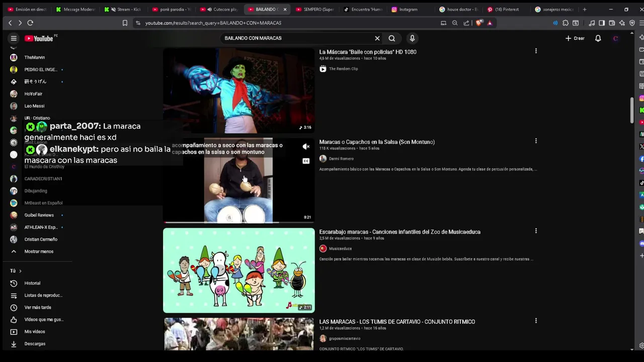644x362 pixels.
Task: Clear the search box with the X
Action: (377, 38)
